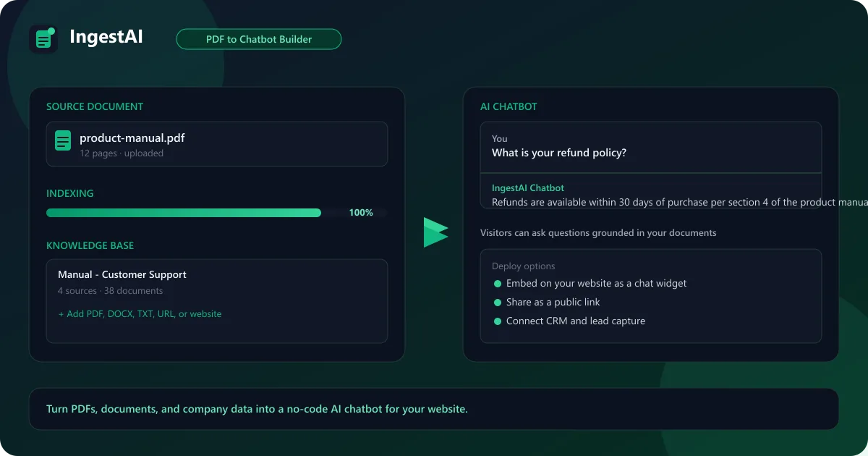Click the green arrow icon between panels
This screenshot has width=868, height=456.
pyautogui.click(x=435, y=232)
